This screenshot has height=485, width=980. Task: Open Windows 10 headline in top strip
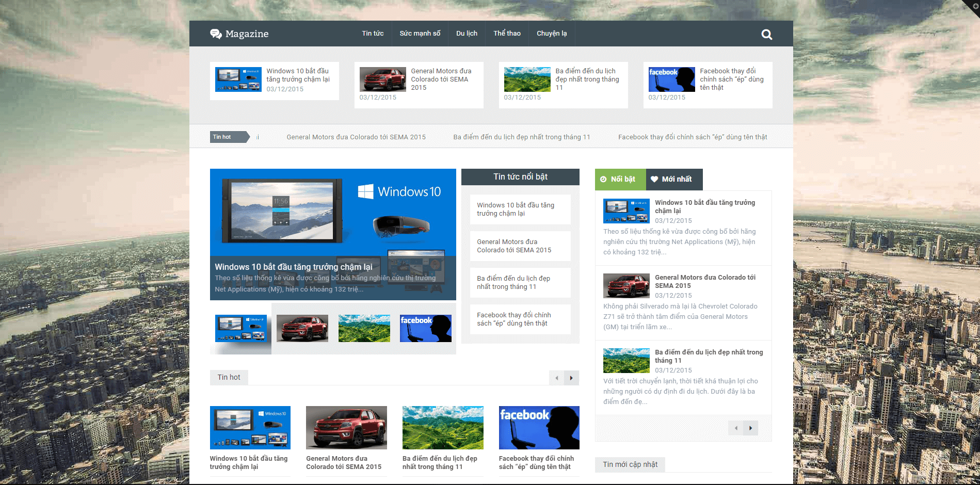click(298, 75)
